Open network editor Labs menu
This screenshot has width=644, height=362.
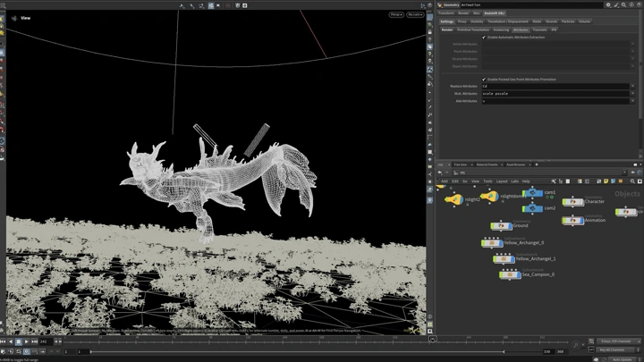[514, 181]
